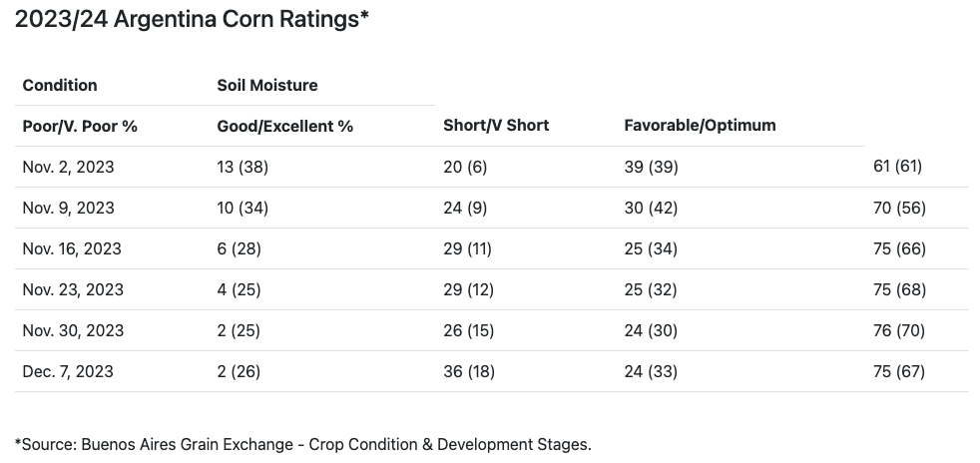Click the '30 (42)' value cell
Image resolution: width=980 pixels, height=463 pixels.
click(x=651, y=208)
